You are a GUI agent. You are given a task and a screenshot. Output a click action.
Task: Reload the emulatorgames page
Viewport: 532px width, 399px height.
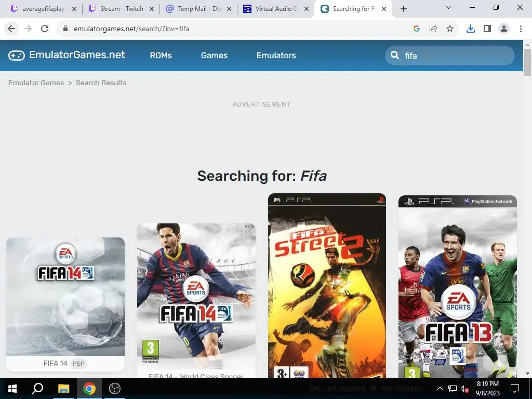(x=45, y=29)
